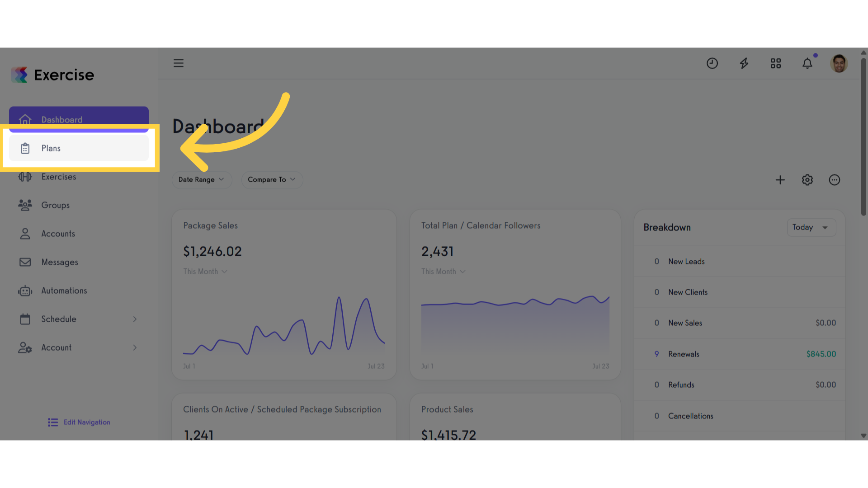The width and height of the screenshot is (868, 488).
Task: Select Groups menu item
Action: pyautogui.click(x=79, y=205)
